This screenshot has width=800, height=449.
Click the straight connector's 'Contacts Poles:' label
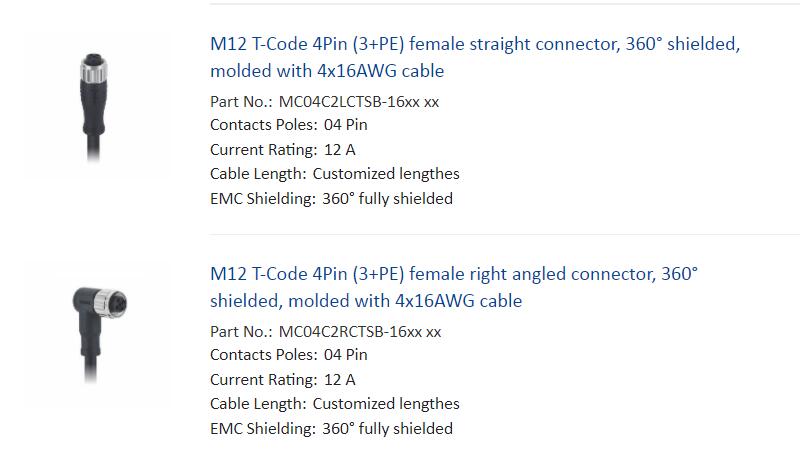264,124
